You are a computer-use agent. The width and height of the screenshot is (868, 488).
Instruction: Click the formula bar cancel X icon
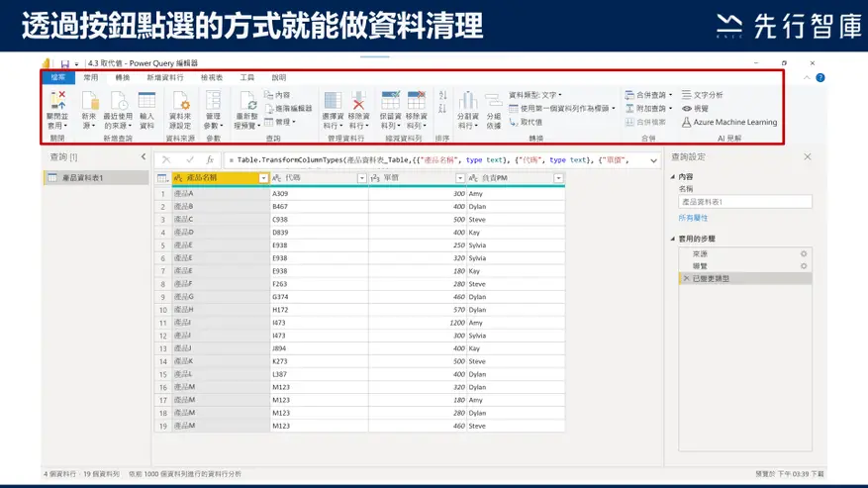pyautogui.click(x=166, y=159)
